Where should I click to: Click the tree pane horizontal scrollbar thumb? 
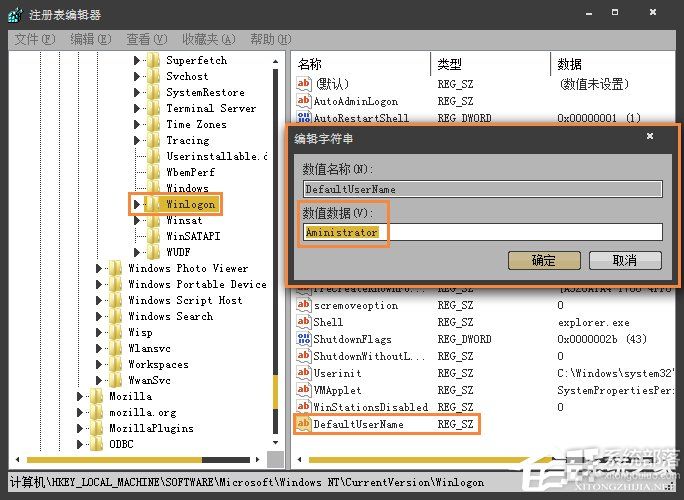click(114, 459)
